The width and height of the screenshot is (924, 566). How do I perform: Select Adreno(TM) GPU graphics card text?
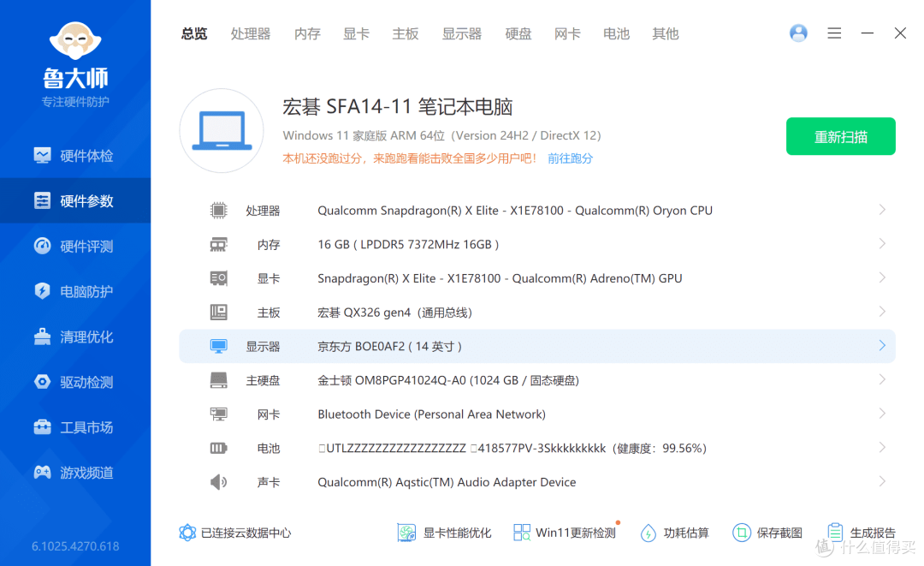click(x=500, y=278)
